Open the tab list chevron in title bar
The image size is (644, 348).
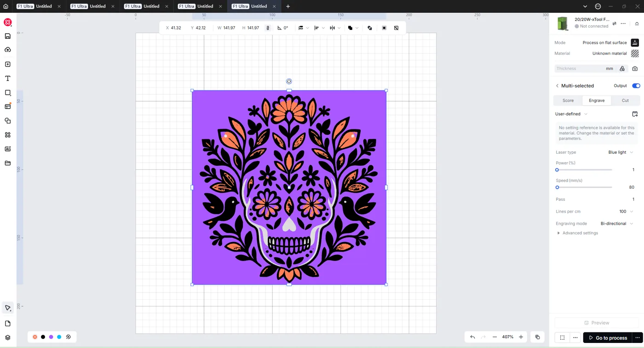585,6
